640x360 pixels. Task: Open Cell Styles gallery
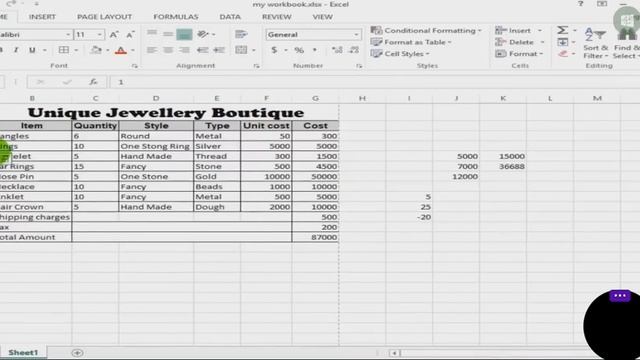(400, 54)
